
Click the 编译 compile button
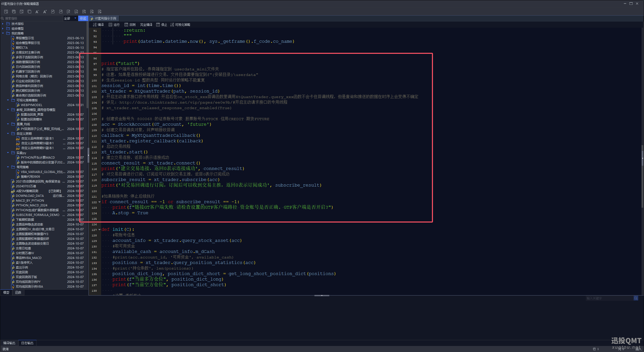click(x=98, y=25)
